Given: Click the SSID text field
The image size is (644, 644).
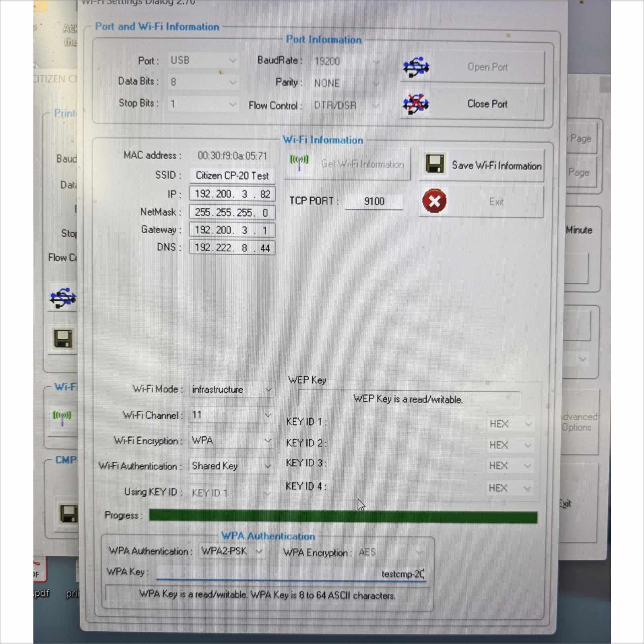Looking at the screenshot, I should pos(232,175).
